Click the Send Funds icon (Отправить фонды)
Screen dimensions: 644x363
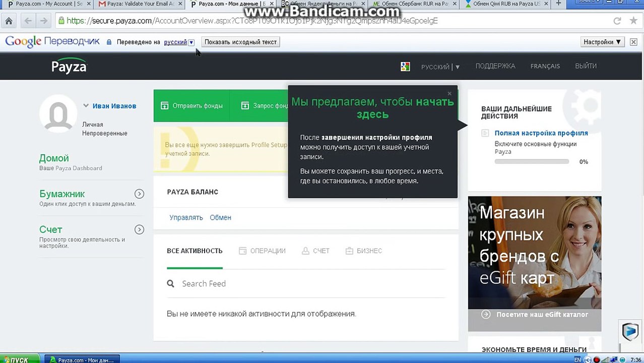coord(164,106)
